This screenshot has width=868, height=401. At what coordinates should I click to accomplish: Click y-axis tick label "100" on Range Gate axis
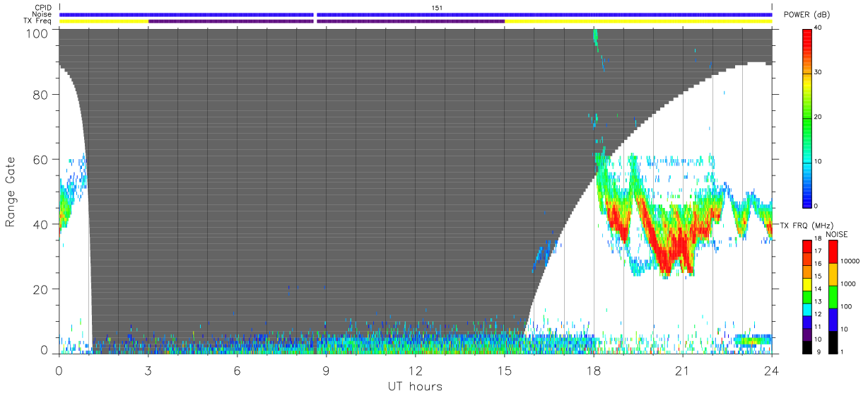38,33
